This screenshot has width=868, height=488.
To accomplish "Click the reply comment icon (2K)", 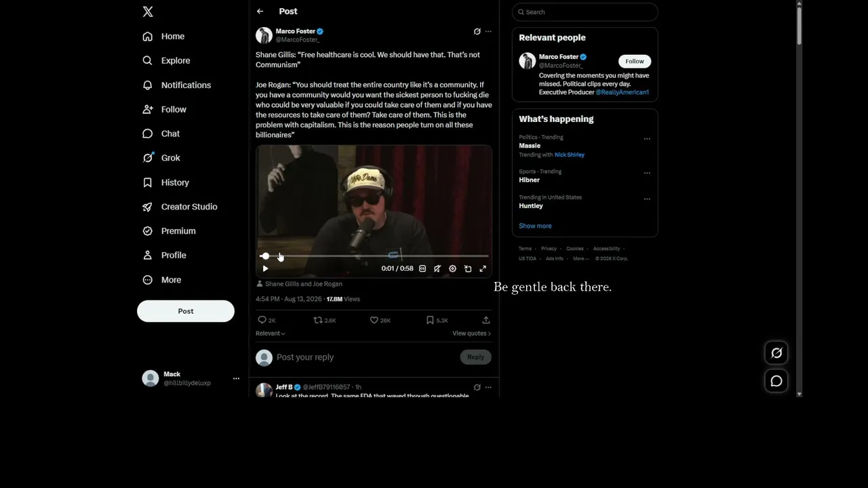I will (x=267, y=320).
